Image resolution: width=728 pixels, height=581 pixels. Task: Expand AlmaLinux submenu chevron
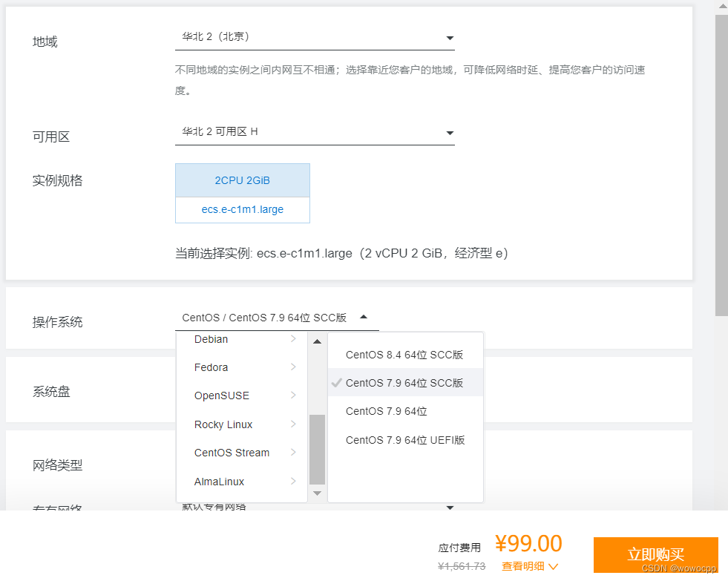coord(293,482)
